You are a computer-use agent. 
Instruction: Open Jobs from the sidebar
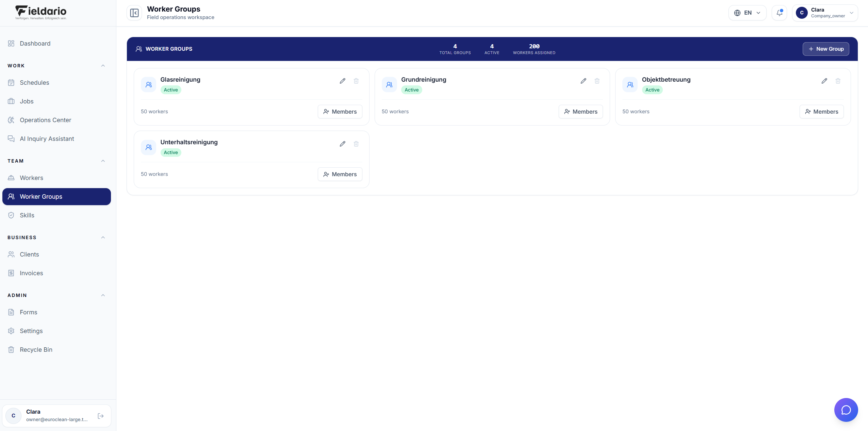click(56, 101)
